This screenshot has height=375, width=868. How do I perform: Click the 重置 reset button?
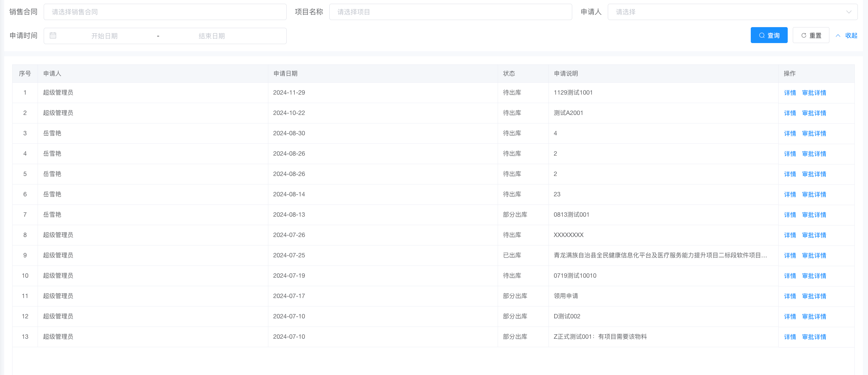pos(811,35)
